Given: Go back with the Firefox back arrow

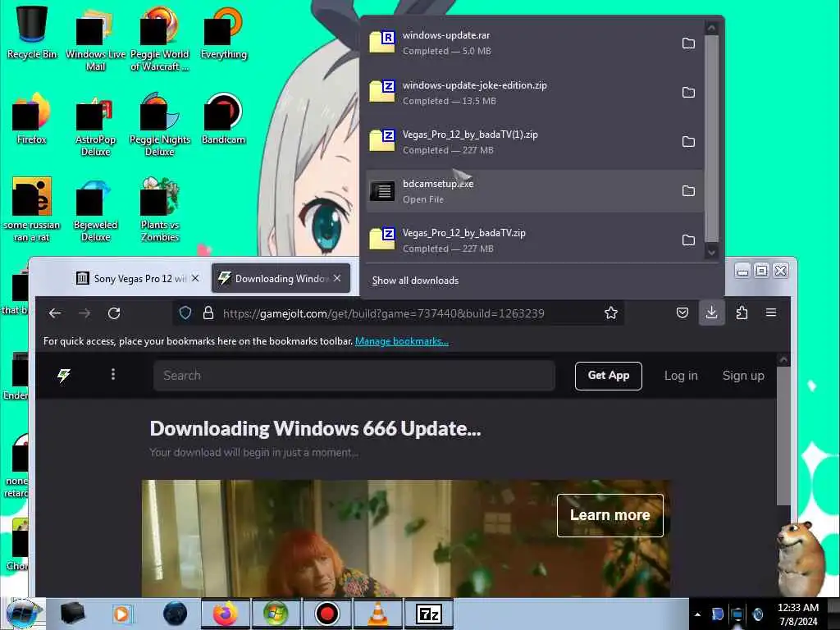Looking at the screenshot, I should (55, 313).
